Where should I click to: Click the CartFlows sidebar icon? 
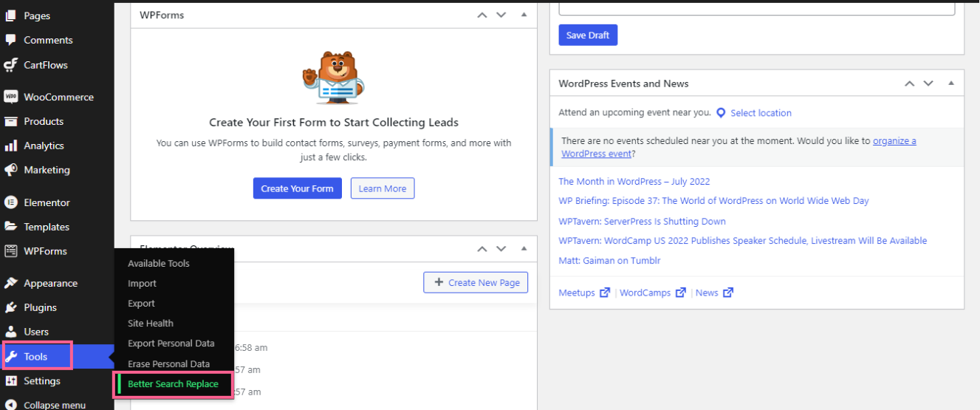(10, 65)
